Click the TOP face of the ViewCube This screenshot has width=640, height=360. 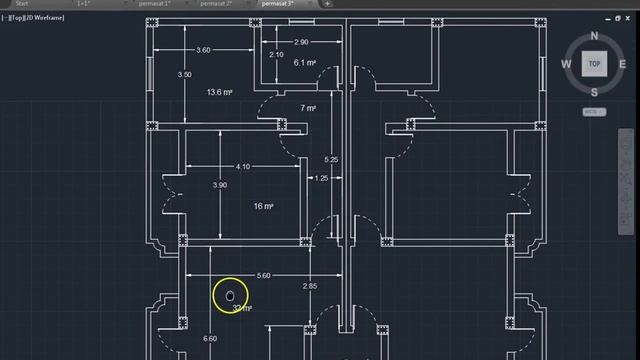pos(594,64)
